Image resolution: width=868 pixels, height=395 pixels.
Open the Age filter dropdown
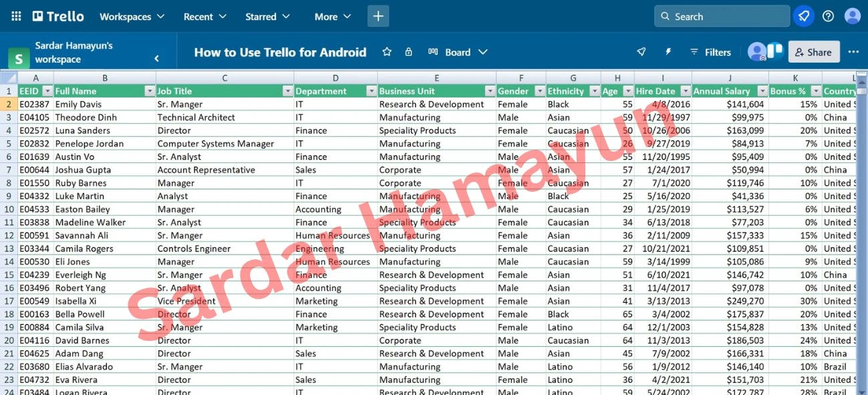628,91
